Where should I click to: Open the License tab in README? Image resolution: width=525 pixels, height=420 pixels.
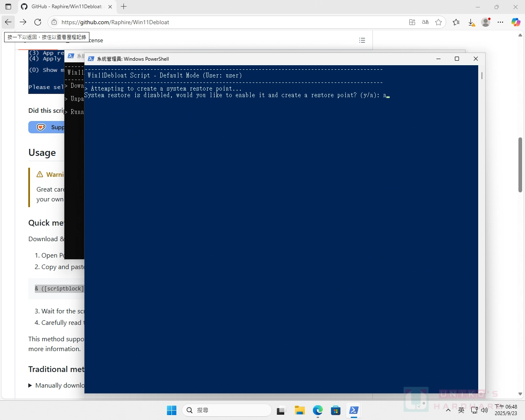(x=96, y=40)
